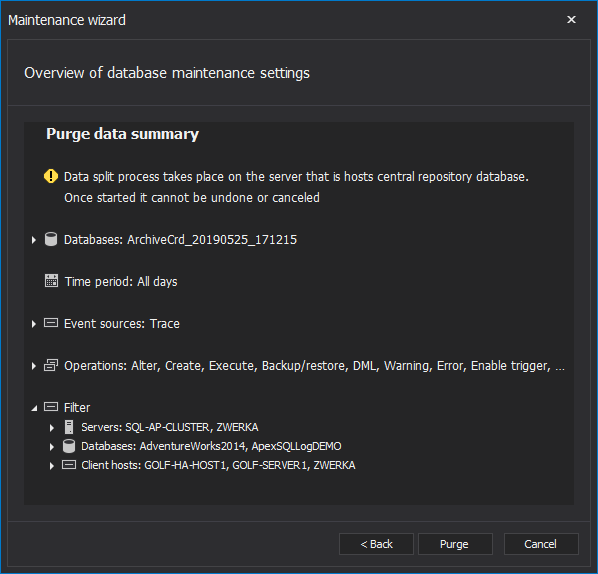
Task: Collapse the Filter section
Action: 34,408
